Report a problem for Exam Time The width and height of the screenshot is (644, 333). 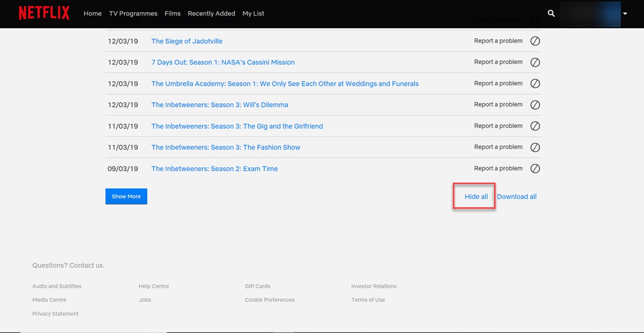(498, 168)
